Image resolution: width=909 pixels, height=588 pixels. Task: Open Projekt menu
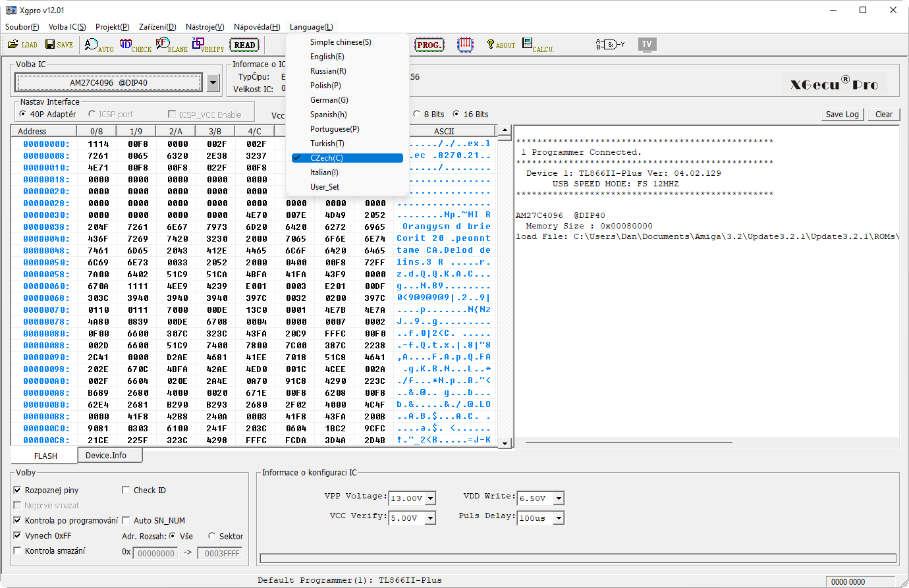(x=113, y=27)
